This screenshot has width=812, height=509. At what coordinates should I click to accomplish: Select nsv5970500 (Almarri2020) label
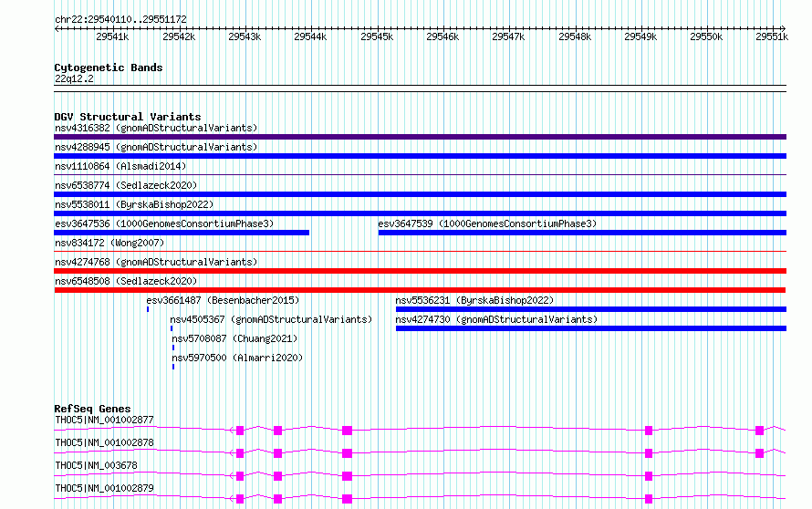pos(237,358)
